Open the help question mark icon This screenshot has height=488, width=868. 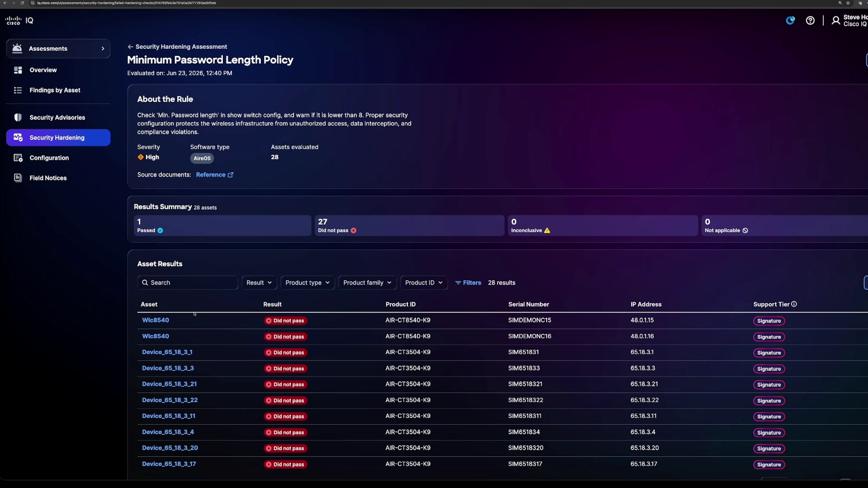click(810, 20)
